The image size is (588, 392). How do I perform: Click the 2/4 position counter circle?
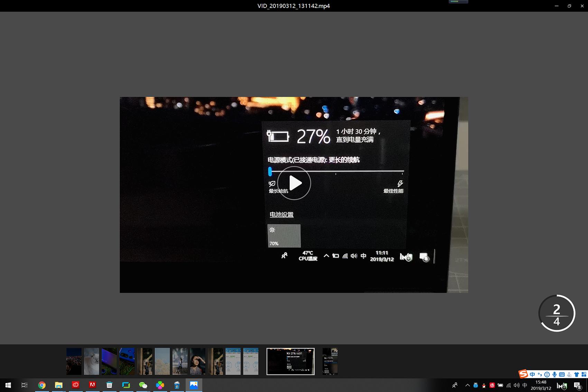tap(557, 313)
